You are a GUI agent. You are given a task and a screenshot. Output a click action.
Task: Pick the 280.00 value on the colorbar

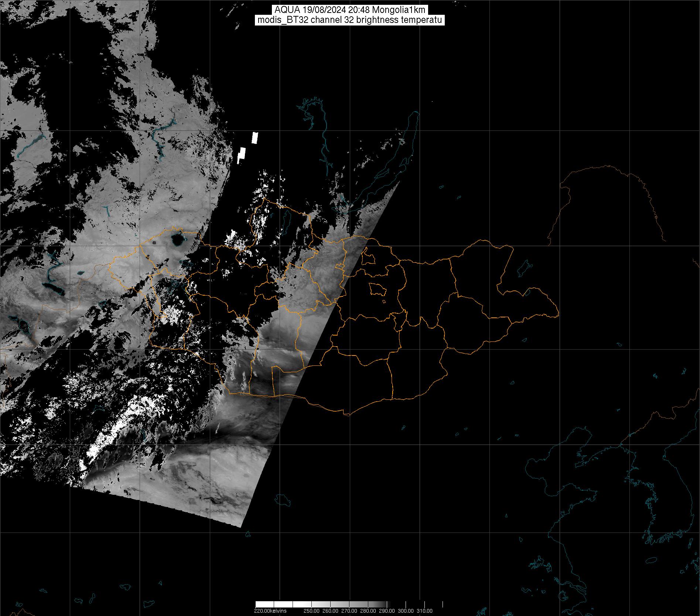[x=368, y=611]
